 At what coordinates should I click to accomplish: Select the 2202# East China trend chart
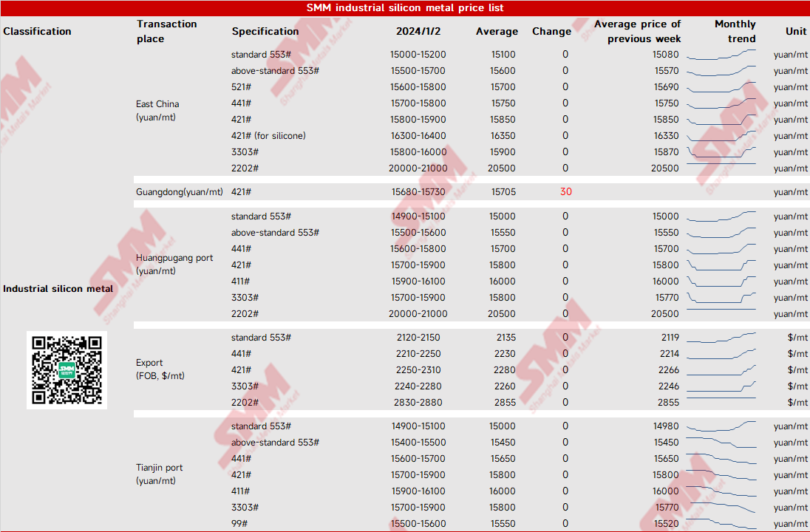click(721, 168)
